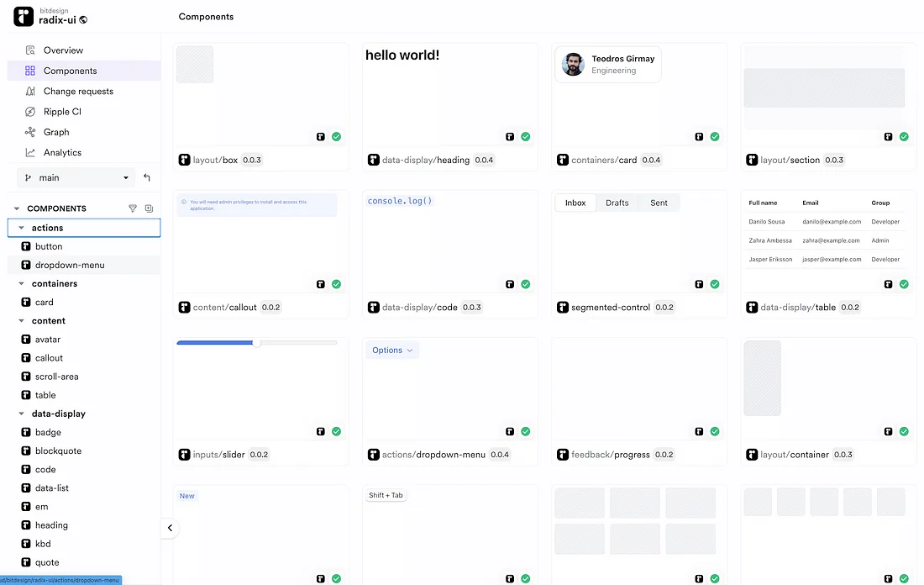
Task: Click the back arrow icon next to main branch
Action: pyautogui.click(x=147, y=177)
